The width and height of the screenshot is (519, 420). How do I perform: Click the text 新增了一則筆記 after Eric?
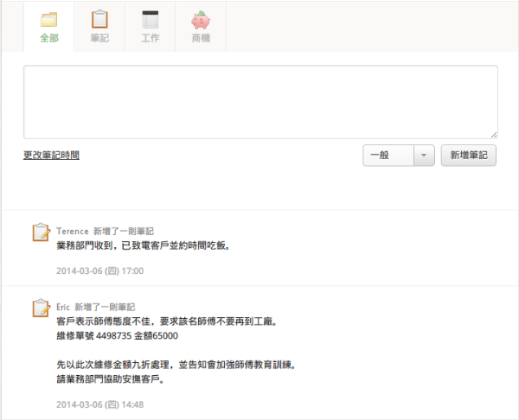[105, 307]
